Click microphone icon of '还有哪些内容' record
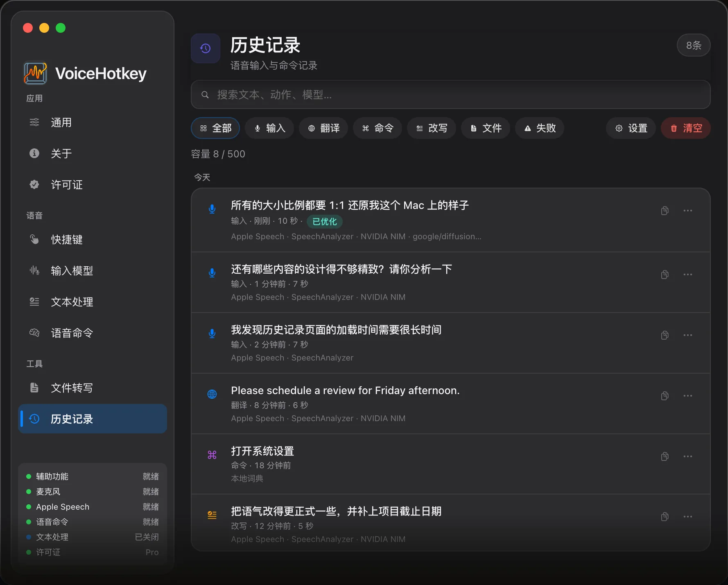This screenshot has width=728, height=585. pos(212,273)
